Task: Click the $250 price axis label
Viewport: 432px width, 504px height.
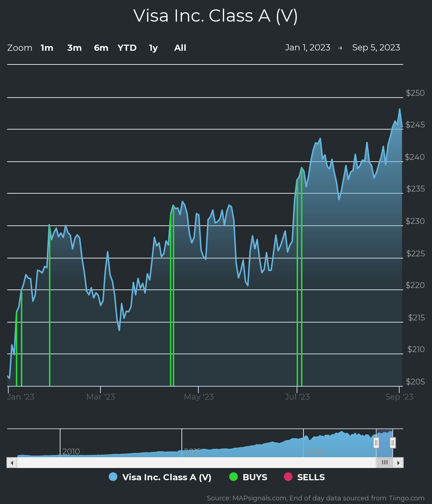Action: click(x=415, y=93)
